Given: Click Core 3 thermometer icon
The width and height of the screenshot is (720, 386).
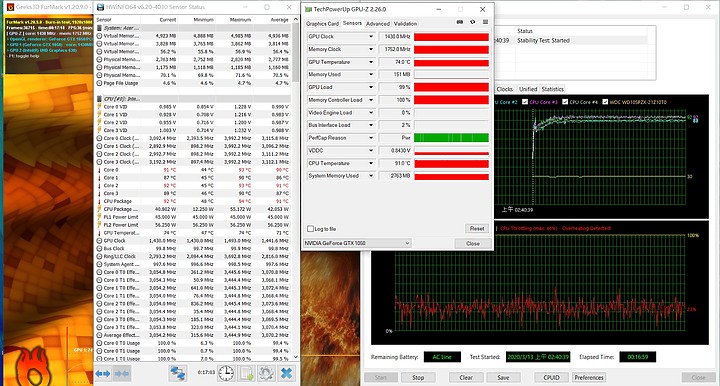Looking at the screenshot, I should (99, 193).
